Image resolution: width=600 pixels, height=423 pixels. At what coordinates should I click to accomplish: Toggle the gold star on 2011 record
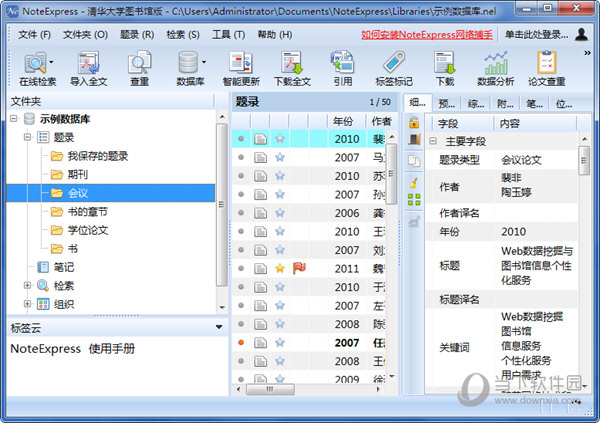coord(280,268)
